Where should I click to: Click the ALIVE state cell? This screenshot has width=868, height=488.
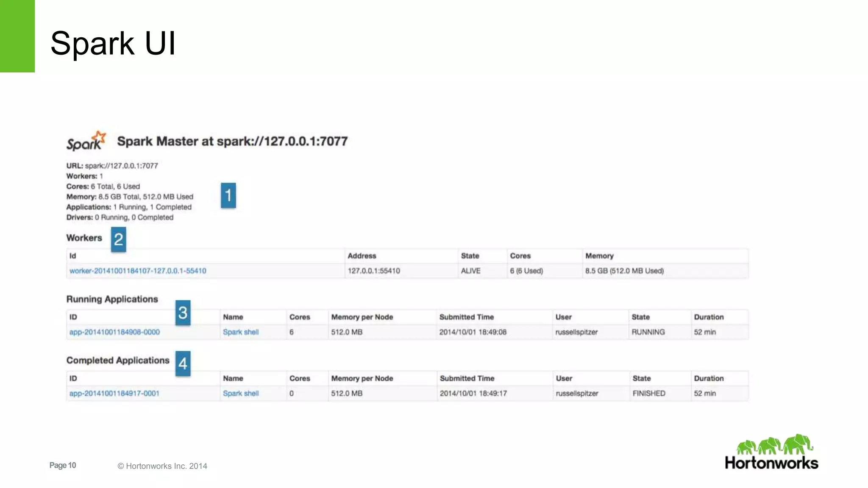471,271
